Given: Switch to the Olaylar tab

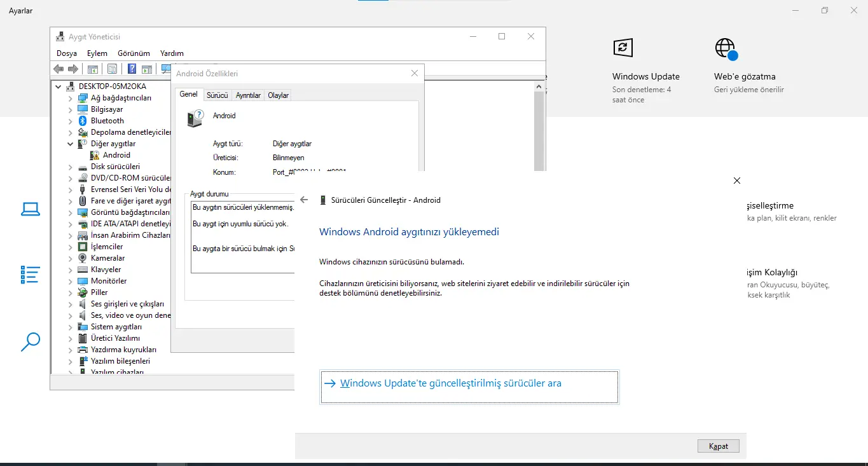Looking at the screenshot, I should click(x=278, y=95).
